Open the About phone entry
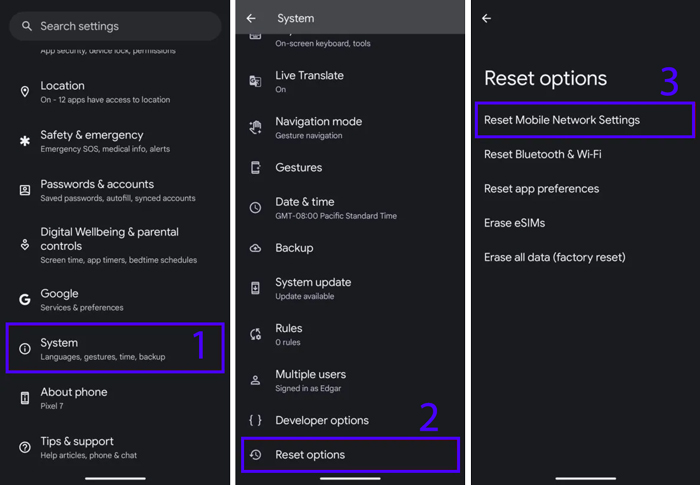Screen dimensions: 700x485 [115, 397]
